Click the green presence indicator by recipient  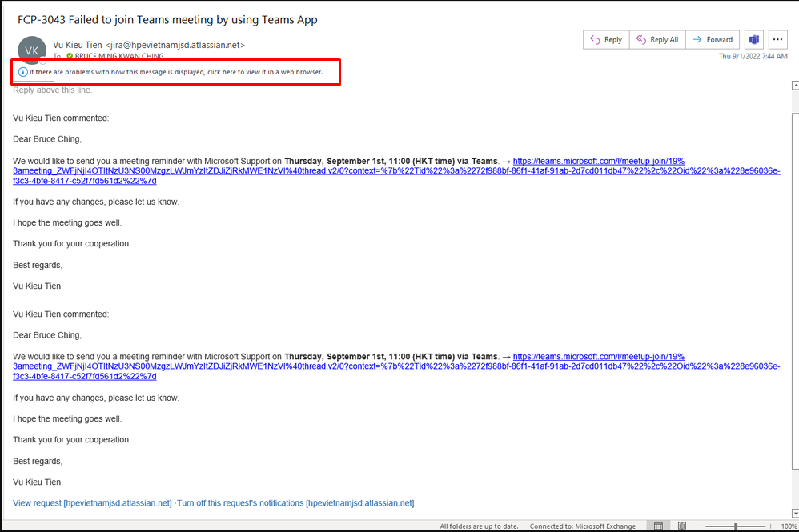[70, 56]
